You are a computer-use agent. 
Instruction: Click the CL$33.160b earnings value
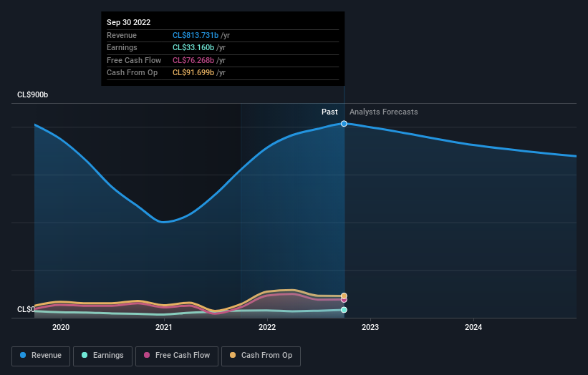pos(193,47)
